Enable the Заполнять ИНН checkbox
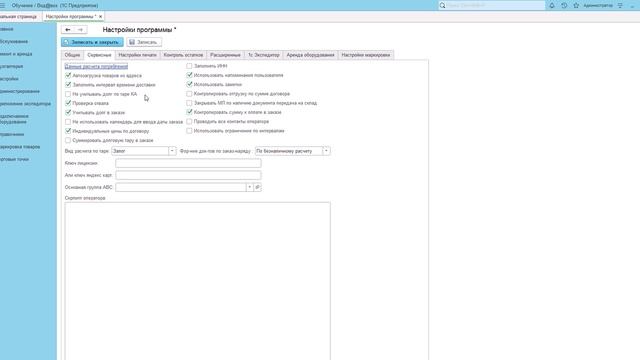 [x=189, y=66]
